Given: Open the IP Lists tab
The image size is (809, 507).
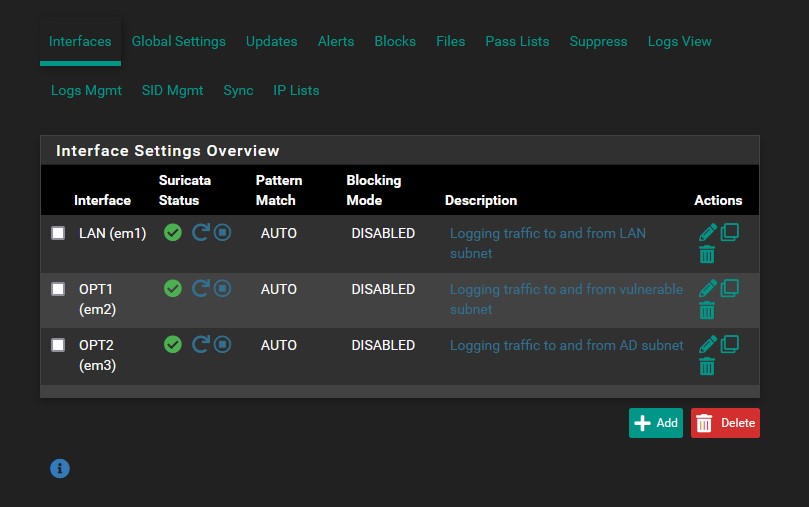Looking at the screenshot, I should (x=296, y=90).
